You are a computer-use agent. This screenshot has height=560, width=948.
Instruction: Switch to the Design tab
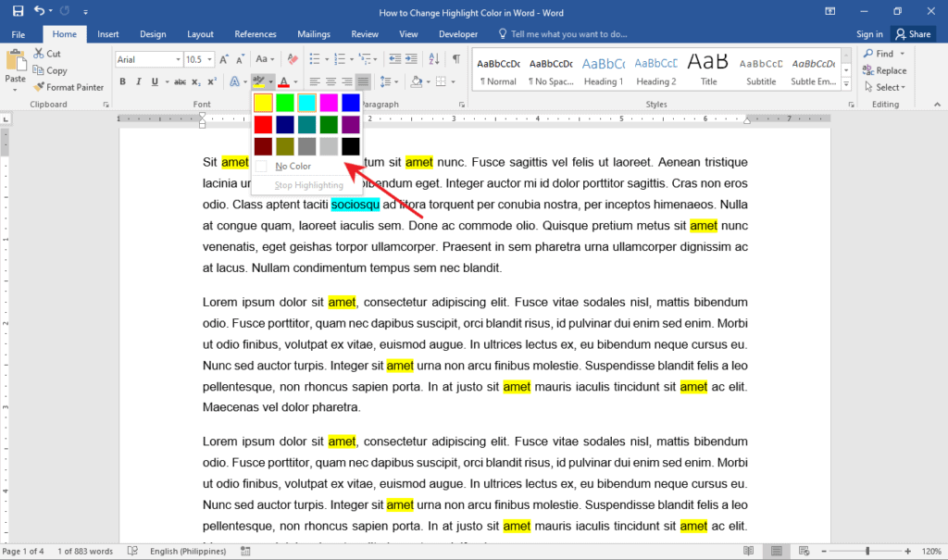(x=153, y=34)
